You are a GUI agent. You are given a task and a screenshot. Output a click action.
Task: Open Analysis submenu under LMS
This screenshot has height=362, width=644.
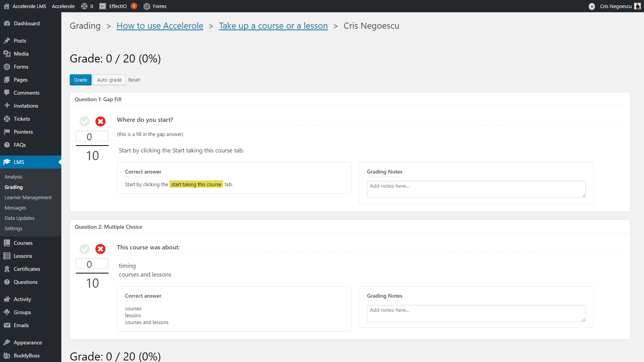click(13, 177)
